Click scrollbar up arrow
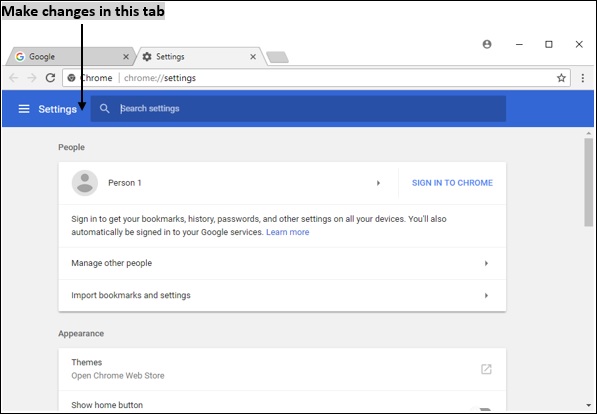Image resolution: width=597 pixels, height=414 pixels. coord(589,134)
